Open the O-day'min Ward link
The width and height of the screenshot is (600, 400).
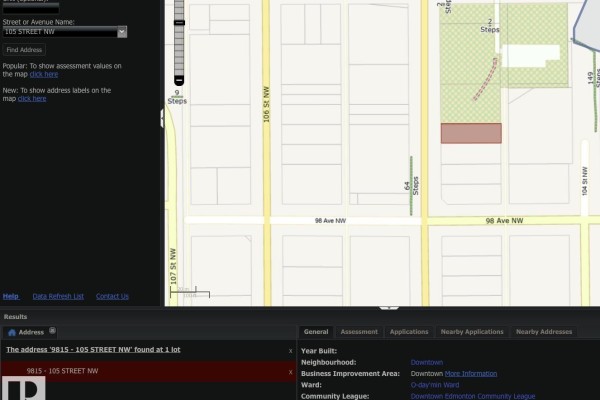[x=435, y=385]
